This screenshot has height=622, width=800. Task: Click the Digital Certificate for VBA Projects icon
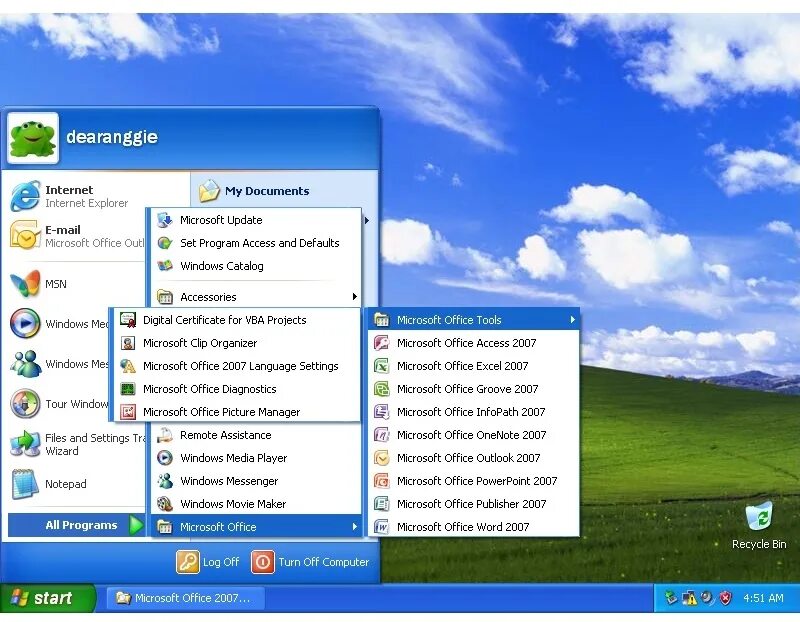pos(128,320)
